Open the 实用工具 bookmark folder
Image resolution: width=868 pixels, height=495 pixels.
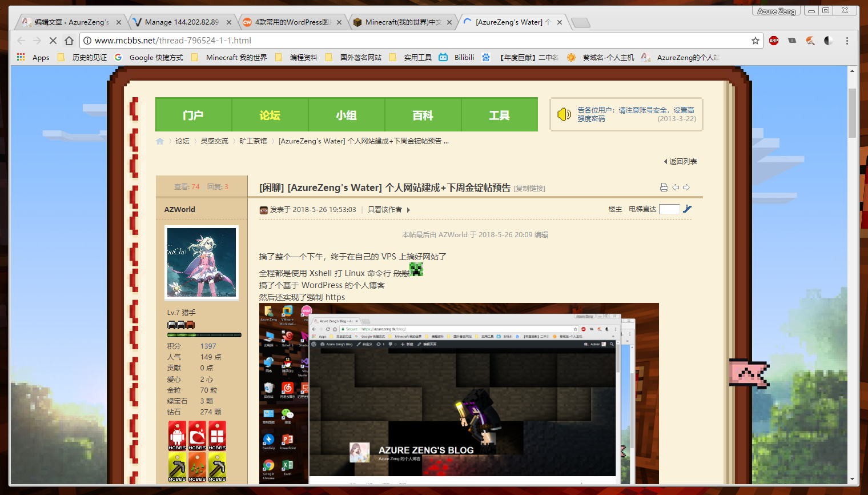click(411, 57)
